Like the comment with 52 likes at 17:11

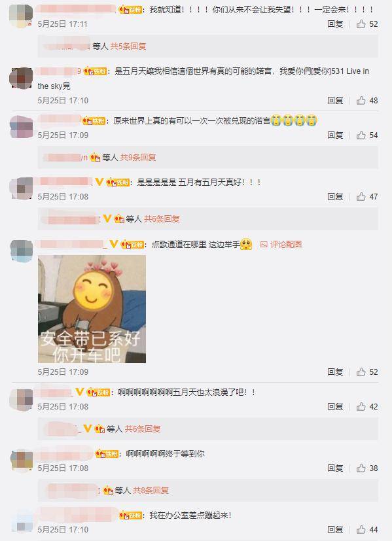pyautogui.click(x=361, y=24)
